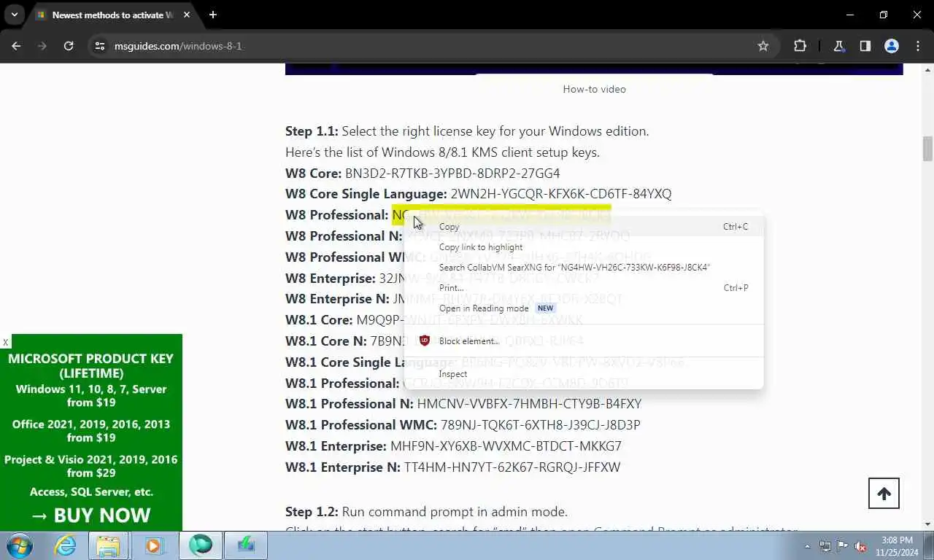Choose Copy from the context menu

pos(583,227)
